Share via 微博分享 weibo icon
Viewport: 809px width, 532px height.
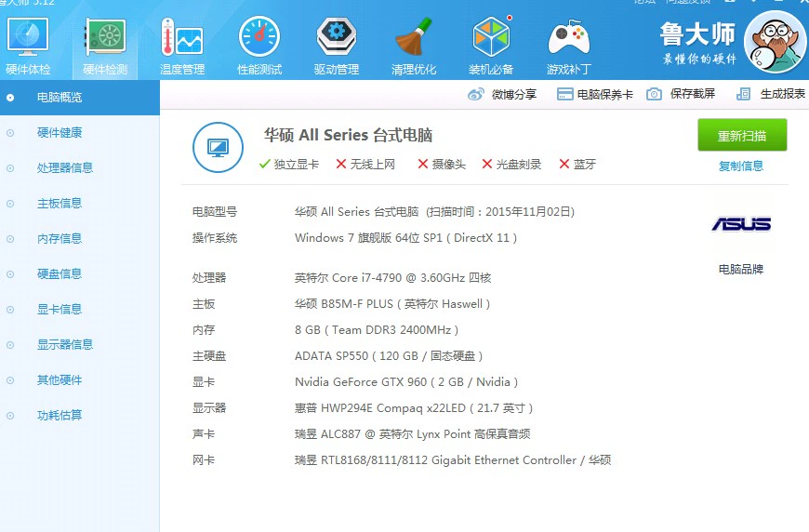click(x=502, y=95)
